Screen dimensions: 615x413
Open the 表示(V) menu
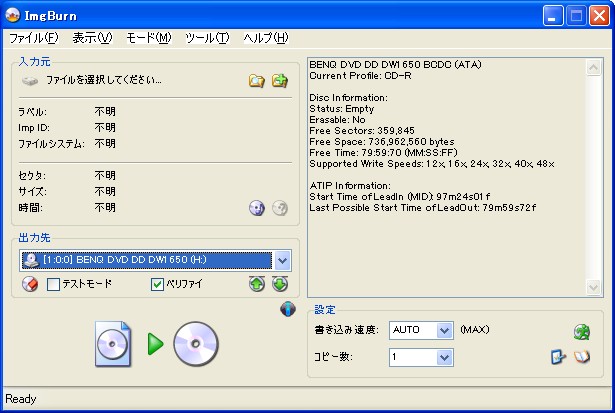point(93,38)
